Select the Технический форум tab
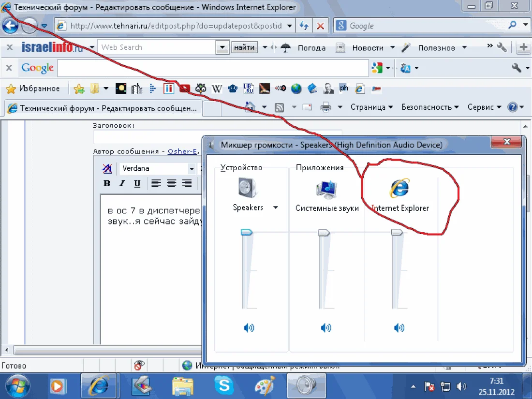This screenshot has height=399, width=532. tap(103, 108)
